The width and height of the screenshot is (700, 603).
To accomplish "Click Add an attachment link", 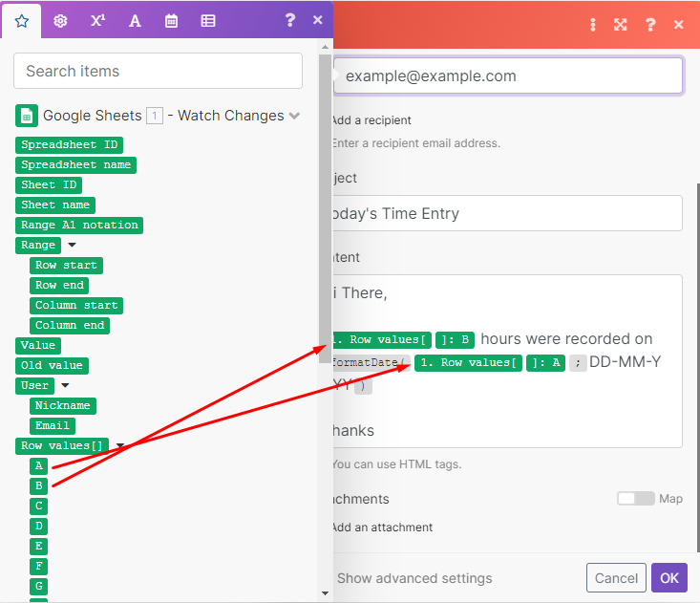I will (383, 528).
